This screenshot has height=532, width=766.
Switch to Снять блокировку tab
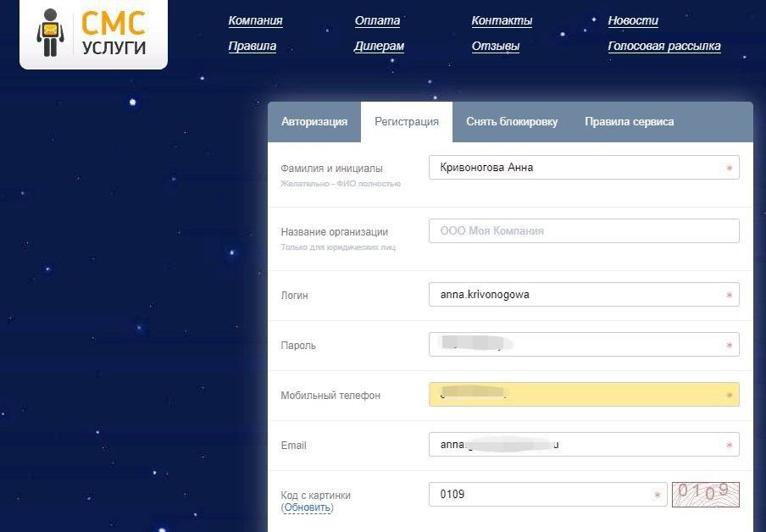pos(511,122)
